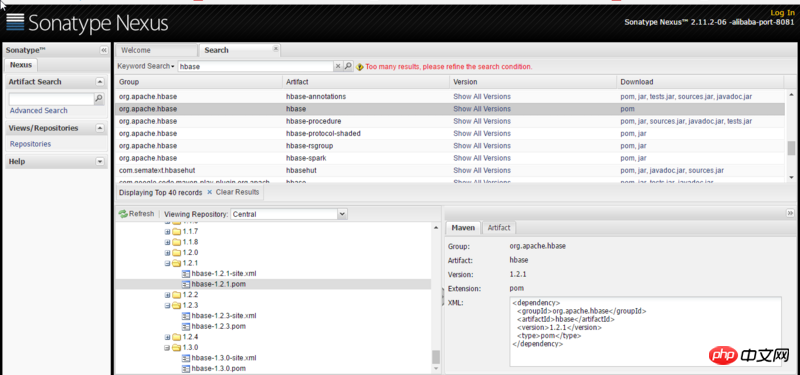
Task: Expand the 1.2.4 folder
Action: point(167,337)
